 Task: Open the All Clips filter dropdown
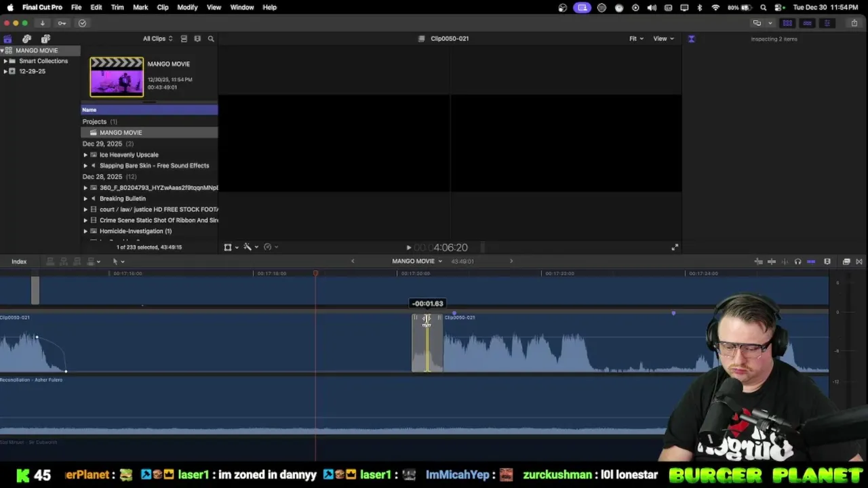pos(157,39)
